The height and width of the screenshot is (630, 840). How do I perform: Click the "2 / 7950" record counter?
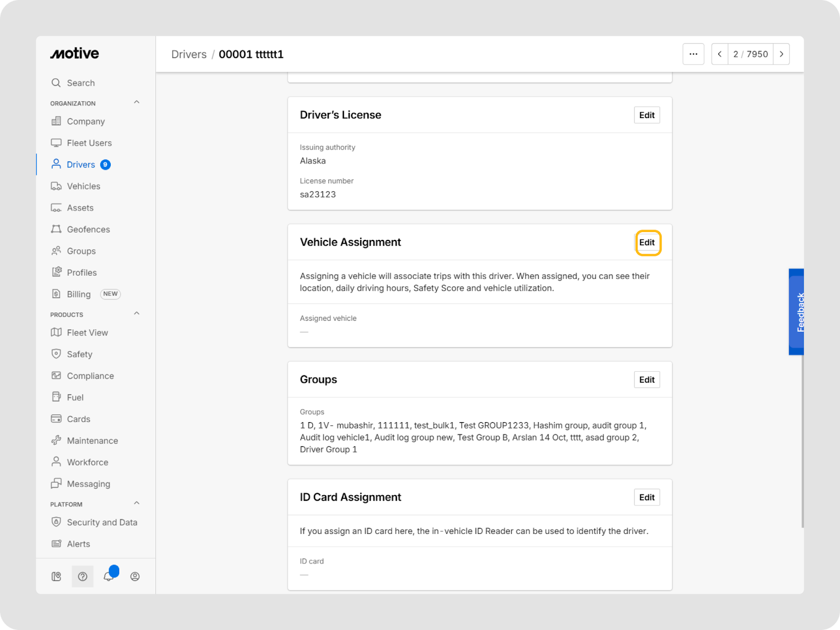751,54
